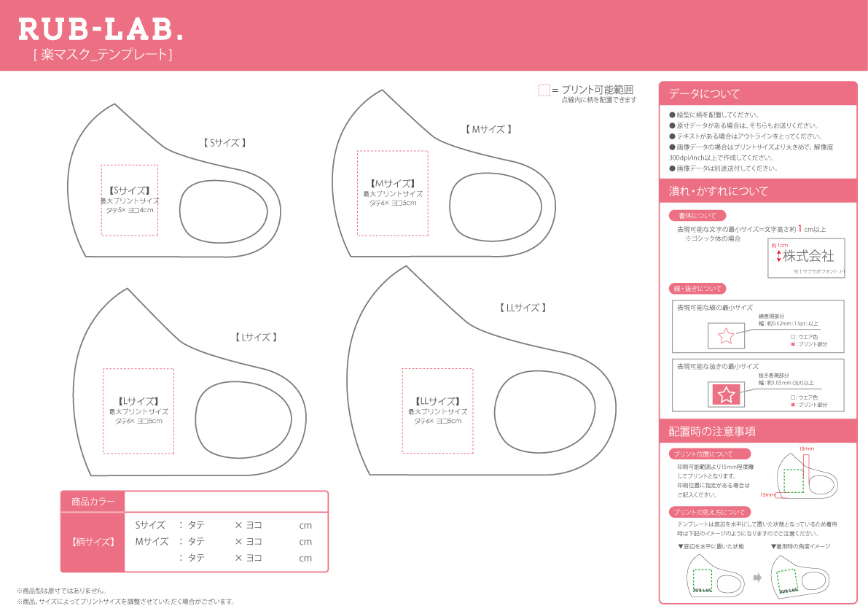The width and height of the screenshot is (868, 614).
Task: Click the データについて section header
Action: pos(757,93)
